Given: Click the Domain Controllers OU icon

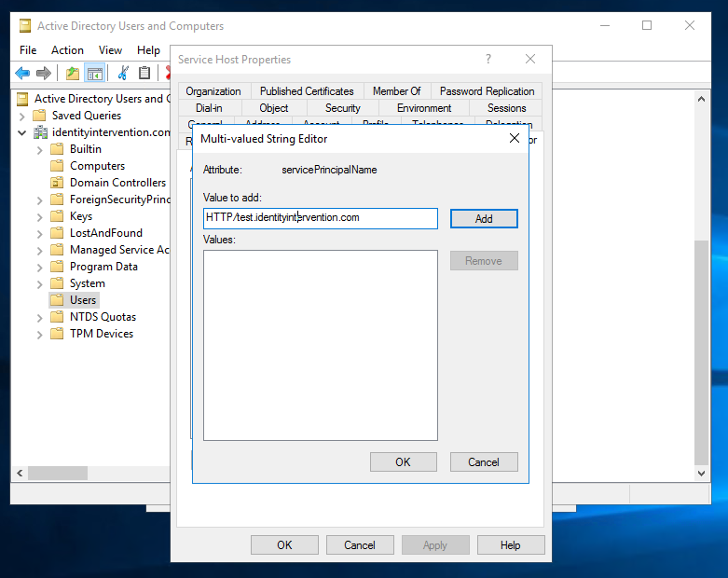Looking at the screenshot, I should (57, 183).
